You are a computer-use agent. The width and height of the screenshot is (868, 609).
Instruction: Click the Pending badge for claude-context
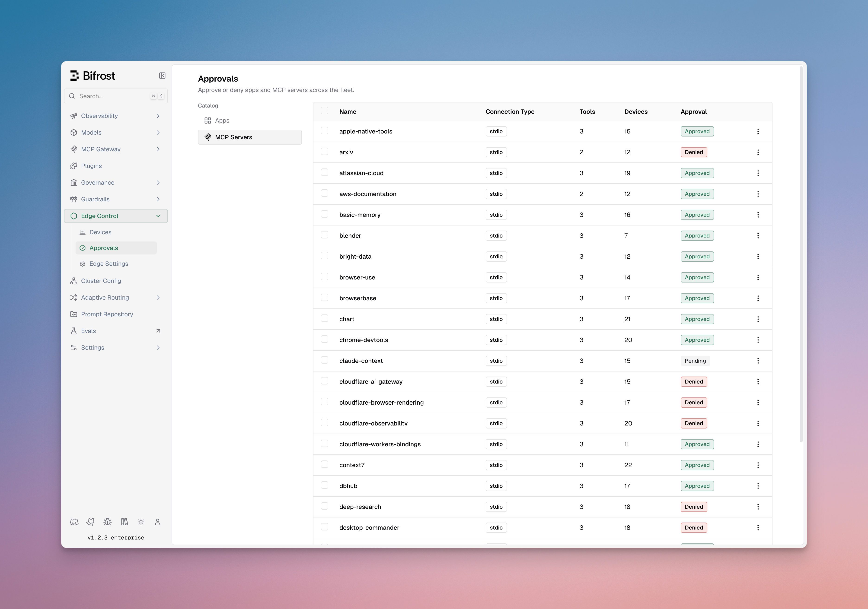pos(695,361)
